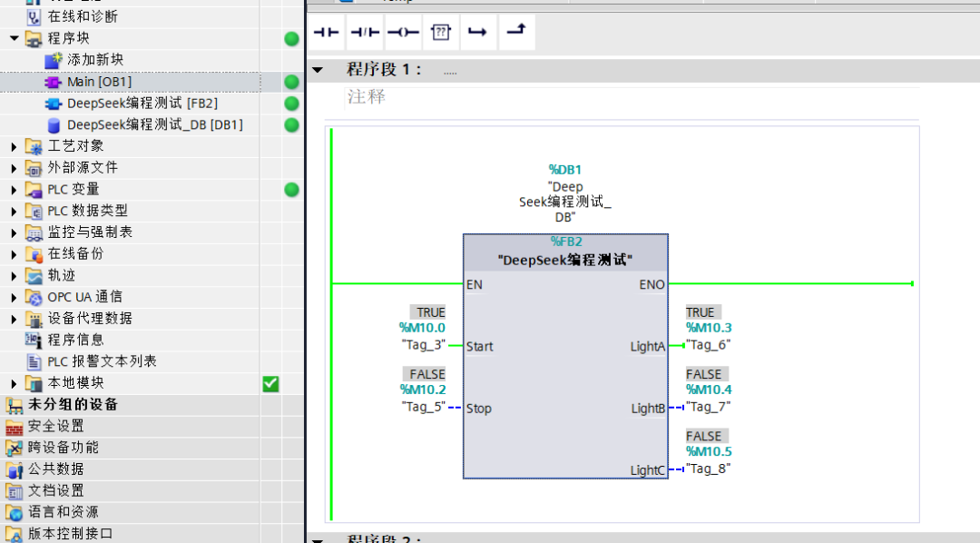Screen dimensions: 980x543
Task: Click the 安全设置 firewall icon
Action: click(14, 427)
